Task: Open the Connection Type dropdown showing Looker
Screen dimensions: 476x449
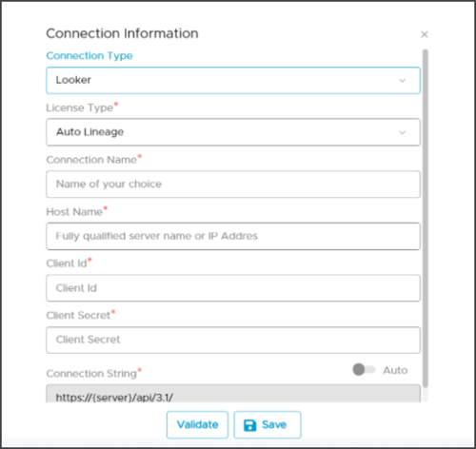Action: [x=233, y=80]
